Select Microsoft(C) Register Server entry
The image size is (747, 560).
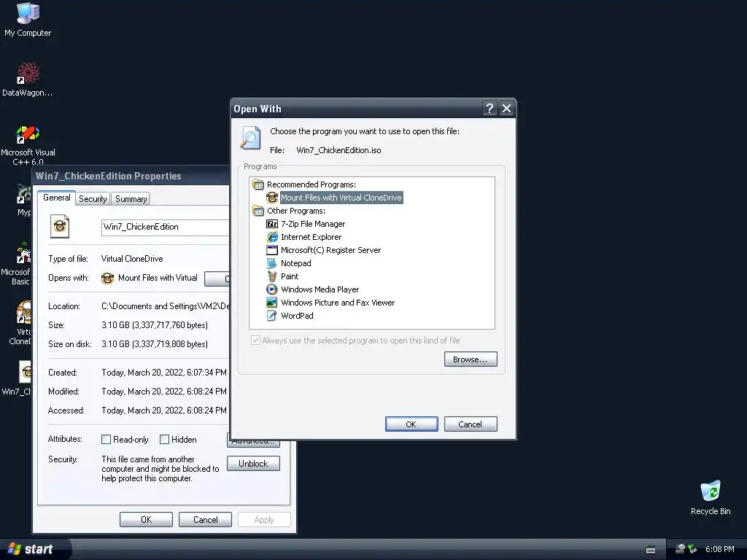[330, 250]
